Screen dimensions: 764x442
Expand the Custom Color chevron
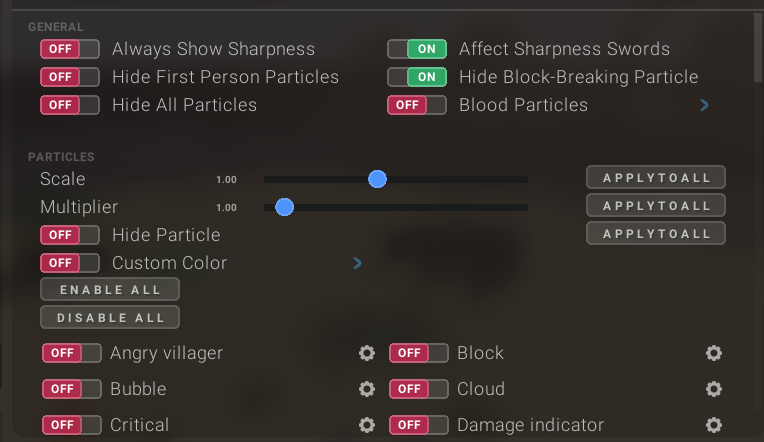coord(357,264)
